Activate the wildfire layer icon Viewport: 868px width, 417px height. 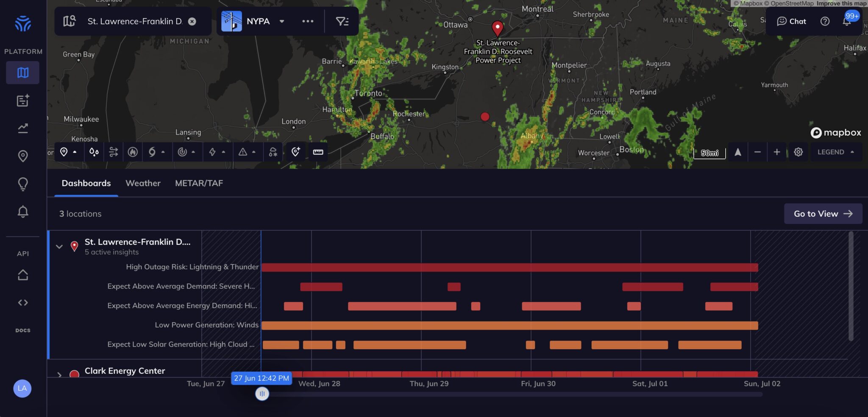click(132, 152)
